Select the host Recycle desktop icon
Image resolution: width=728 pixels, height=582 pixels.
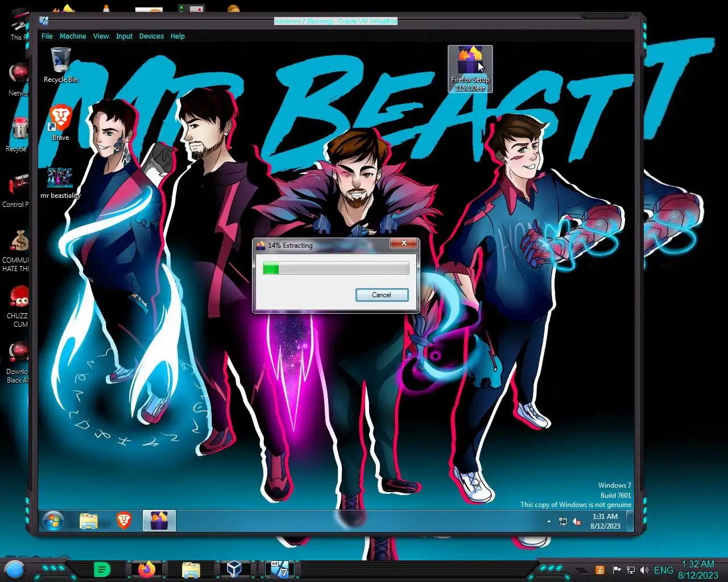[17, 135]
